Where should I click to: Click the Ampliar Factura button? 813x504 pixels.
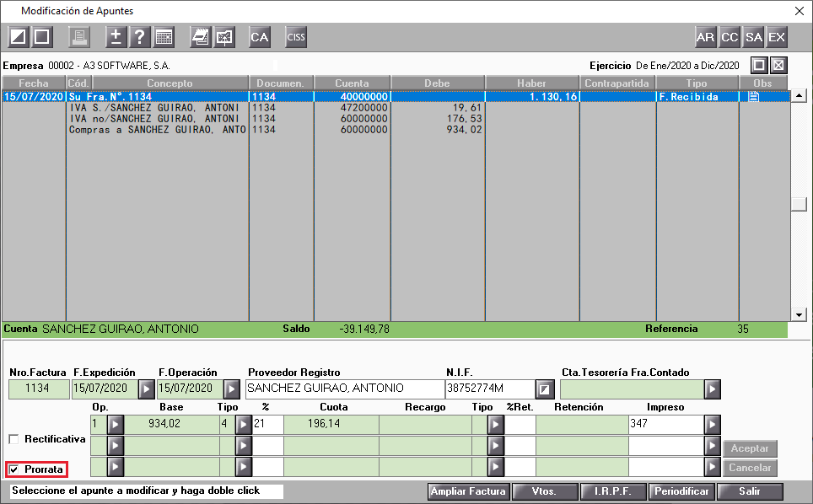[x=468, y=491]
